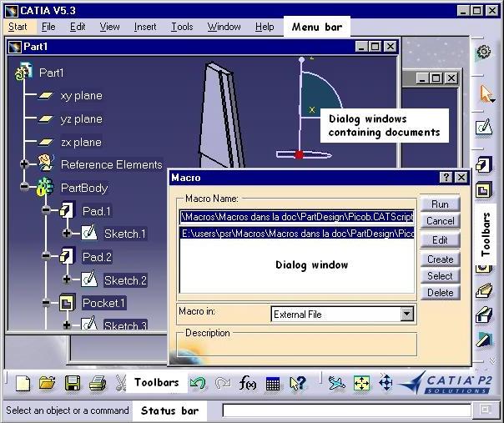Click the ? help button in Macro title bar
Viewport: 504px width, 423px height.
(446, 177)
